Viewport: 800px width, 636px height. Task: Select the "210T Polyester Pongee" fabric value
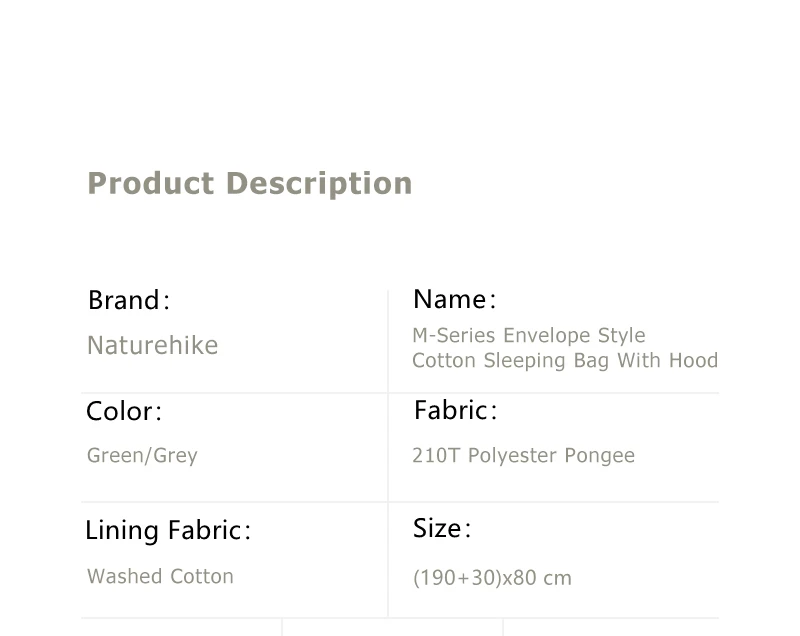coord(523,456)
